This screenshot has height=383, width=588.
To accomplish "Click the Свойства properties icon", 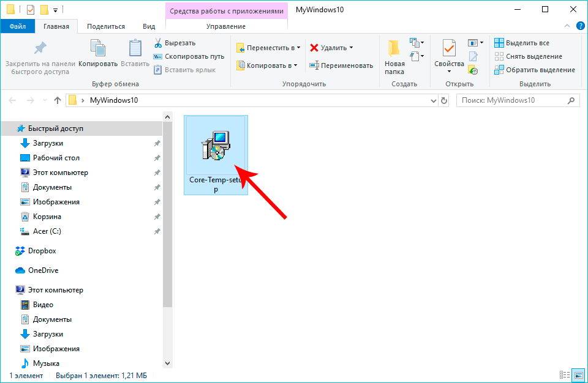I will [449, 48].
